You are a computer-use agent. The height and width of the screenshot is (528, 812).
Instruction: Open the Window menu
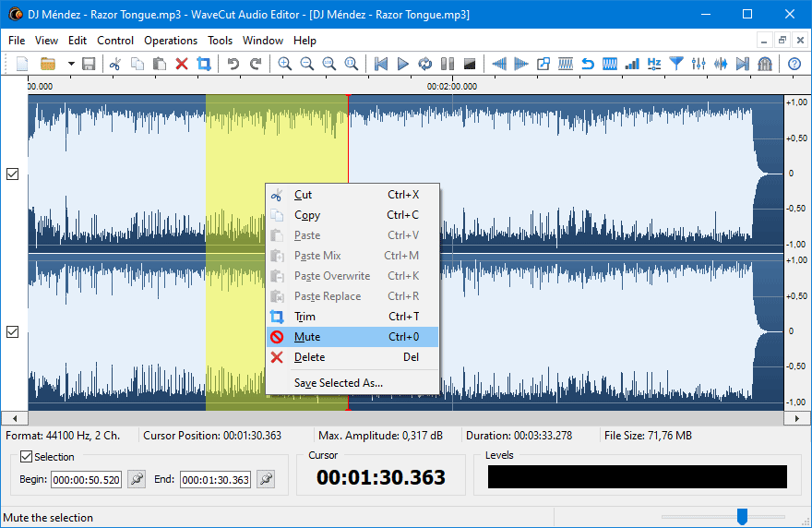(x=263, y=41)
